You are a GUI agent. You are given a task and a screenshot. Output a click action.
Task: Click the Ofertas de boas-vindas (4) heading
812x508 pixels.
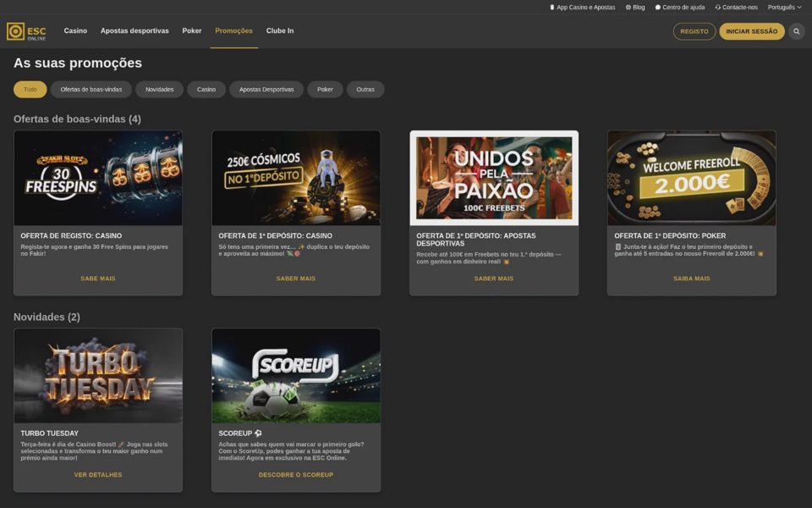pyautogui.click(x=77, y=119)
